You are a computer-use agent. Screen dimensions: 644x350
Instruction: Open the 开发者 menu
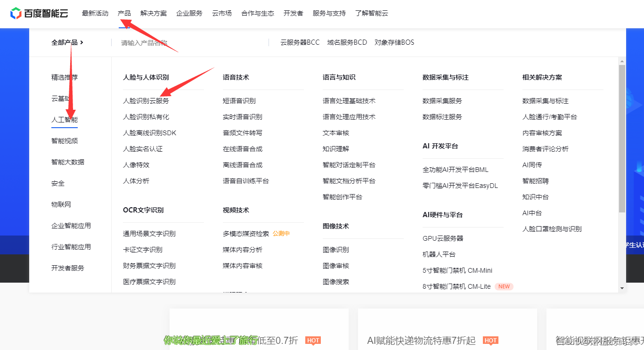point(293,13)
